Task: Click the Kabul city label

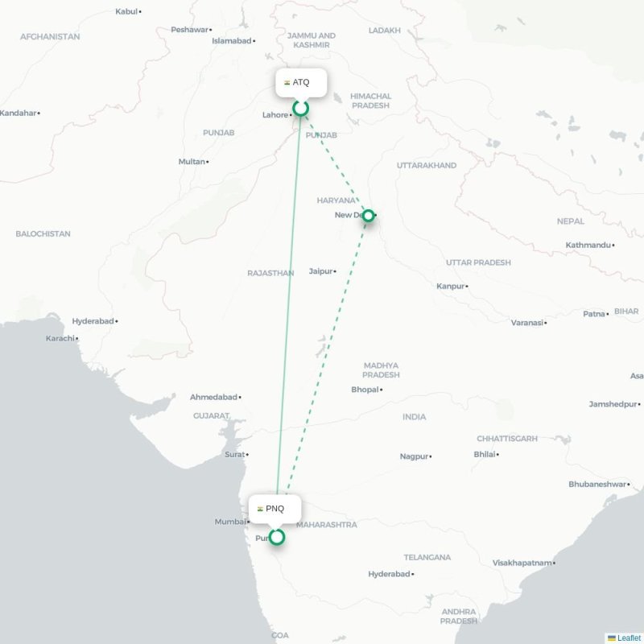Action: pos(127,11)
